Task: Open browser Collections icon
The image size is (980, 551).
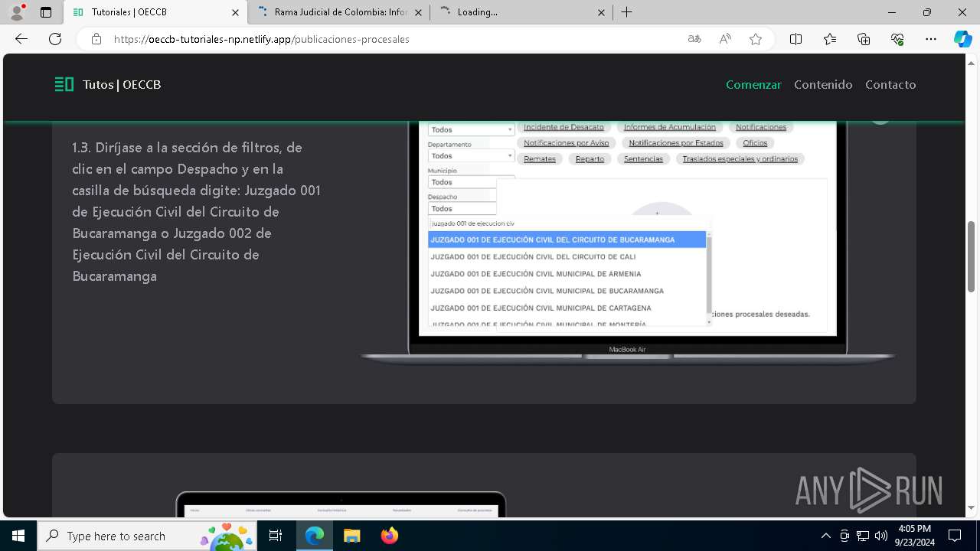Action: pyautogui.click(x=864, y=39)
